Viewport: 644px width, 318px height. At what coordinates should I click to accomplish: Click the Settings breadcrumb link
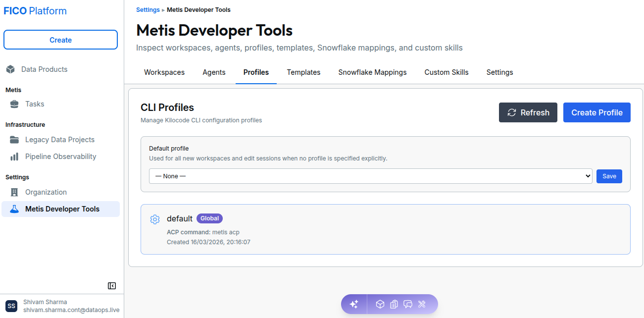(x=148, y=10)
